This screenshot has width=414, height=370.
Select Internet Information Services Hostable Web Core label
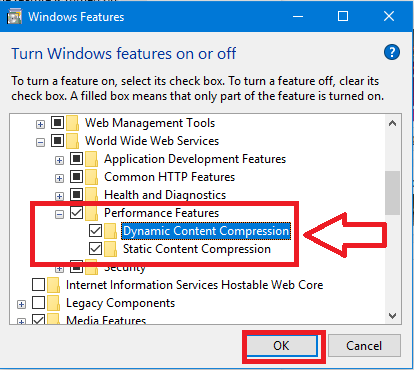194,285
